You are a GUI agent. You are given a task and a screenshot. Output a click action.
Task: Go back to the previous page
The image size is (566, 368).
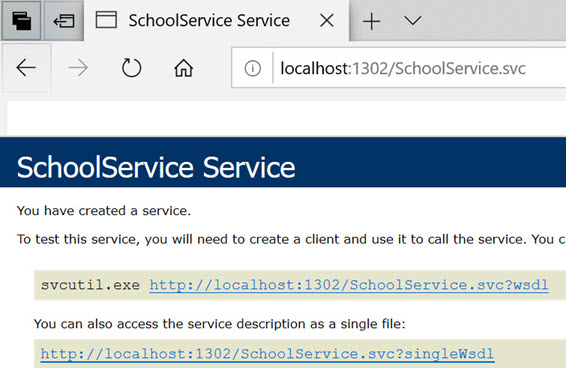coord(26,68)
